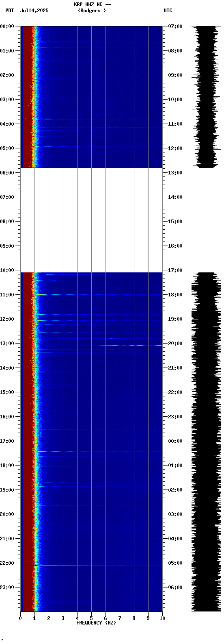
Task: Click the 04:00 label on PDT axis
Action: pos(7,124)
